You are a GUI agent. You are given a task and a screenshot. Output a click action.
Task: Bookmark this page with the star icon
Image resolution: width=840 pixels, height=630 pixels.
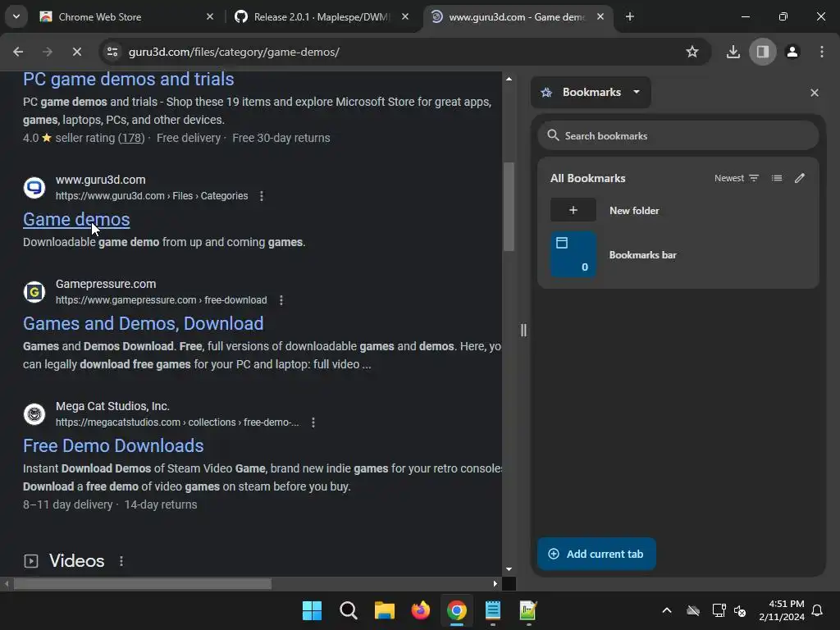point(692,52)
